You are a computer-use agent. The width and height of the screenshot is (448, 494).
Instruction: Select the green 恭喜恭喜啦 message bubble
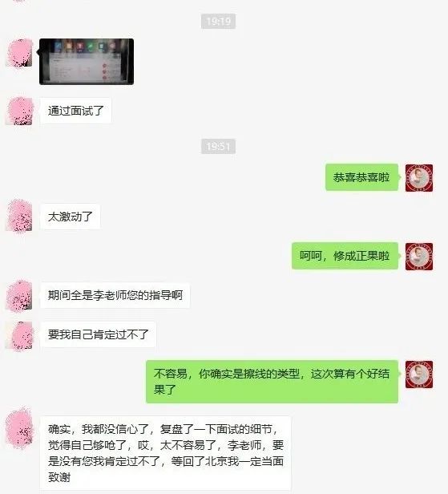click(x=361, y=177)
